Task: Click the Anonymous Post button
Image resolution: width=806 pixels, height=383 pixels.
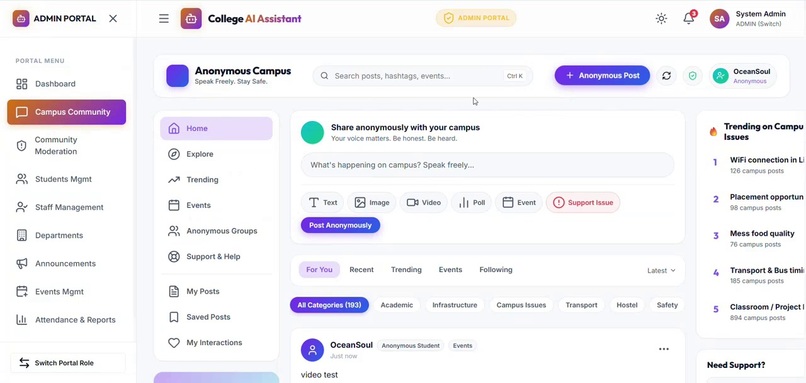Action: tap(602, 76)
